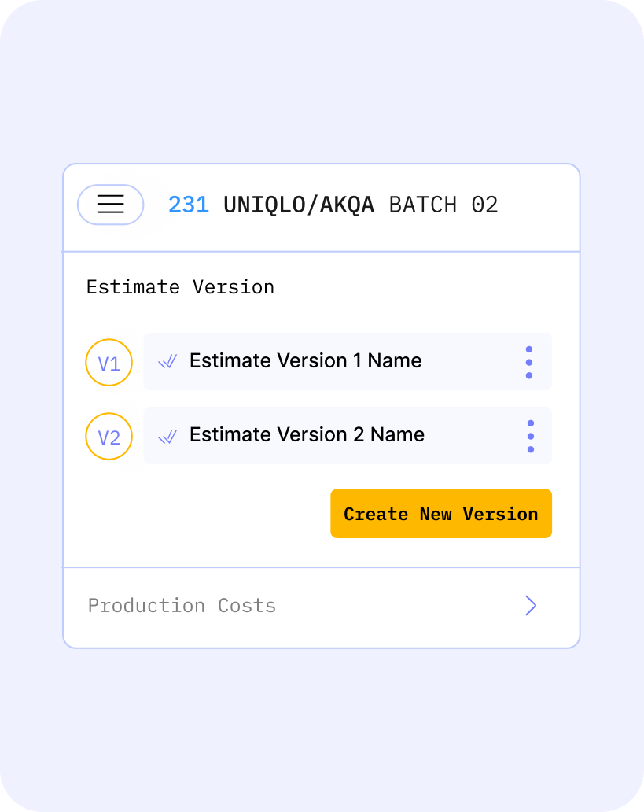Screen dimensions: 644x812
Task: Click double-check icon for Version 2
Action: coord(167,437)
